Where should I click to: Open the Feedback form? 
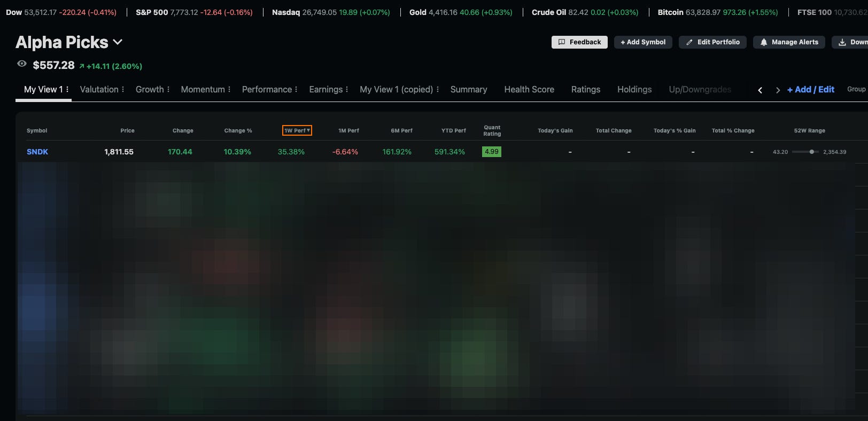click(x=579, y=42)
